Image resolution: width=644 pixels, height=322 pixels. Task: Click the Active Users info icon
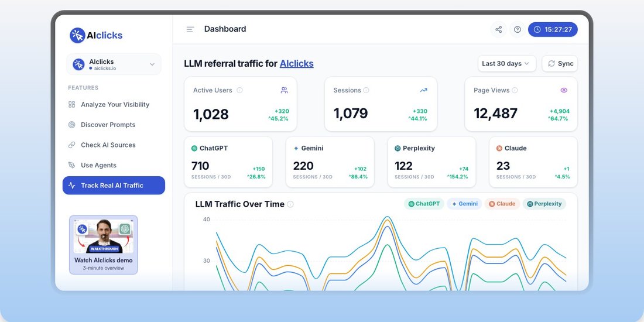point(239,90)
